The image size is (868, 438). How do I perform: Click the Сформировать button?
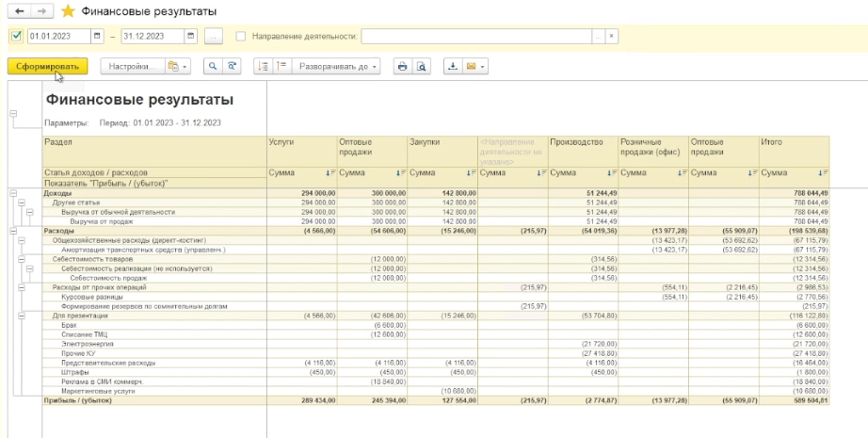click(48, 67)
